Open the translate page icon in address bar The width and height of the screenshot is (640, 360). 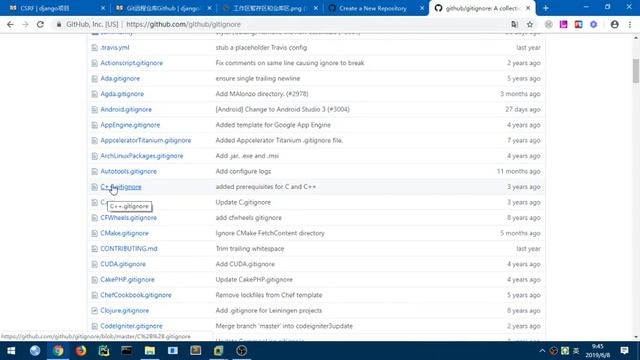coord(515,24)
